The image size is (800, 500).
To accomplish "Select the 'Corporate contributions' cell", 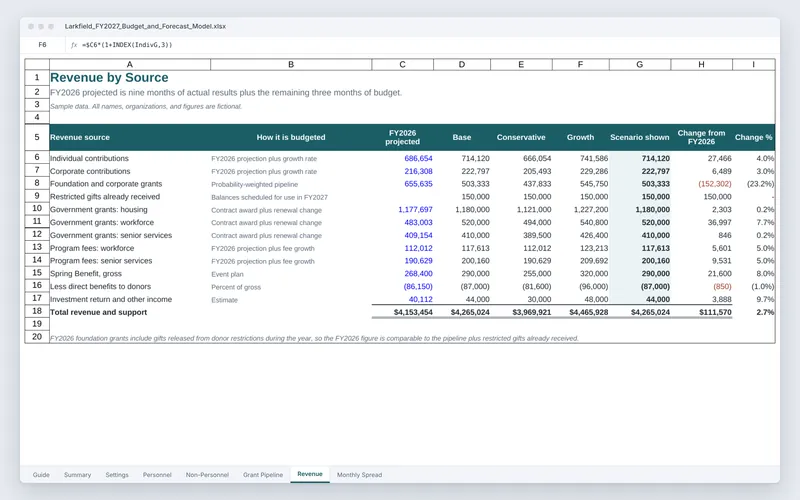I will point(130,171).
